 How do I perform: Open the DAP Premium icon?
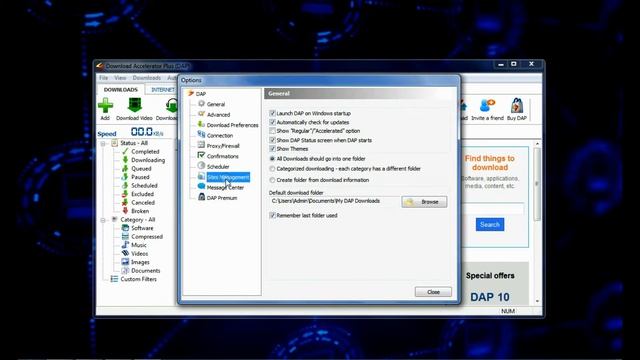point(201,197)
